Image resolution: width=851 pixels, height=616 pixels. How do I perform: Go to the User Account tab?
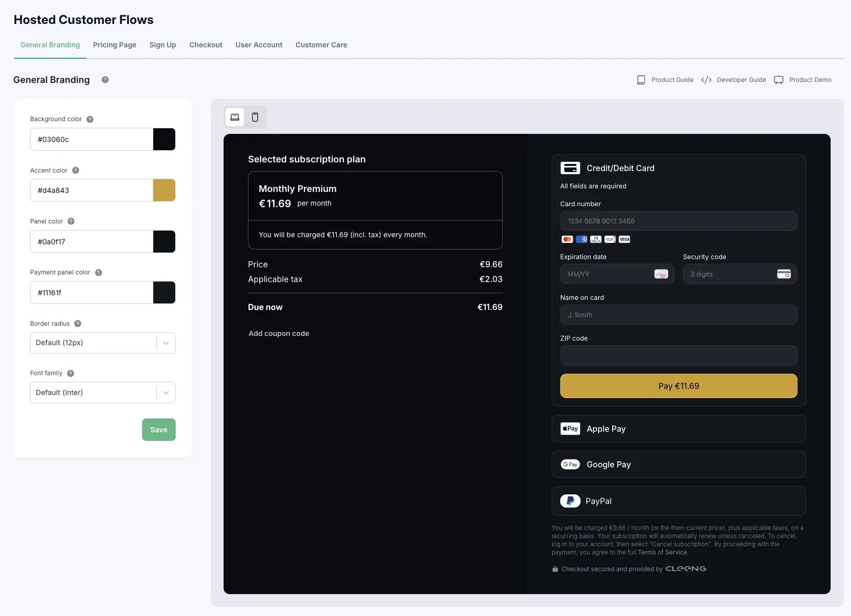tap(259, 45)
